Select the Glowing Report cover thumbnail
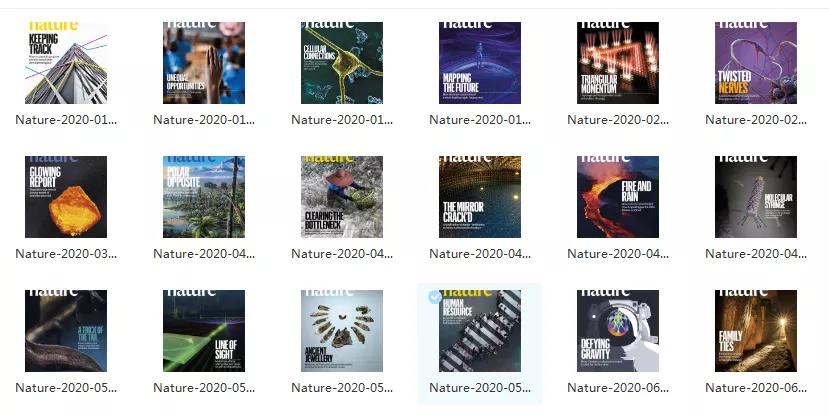The image size is (829, 417). pos(66,197)
